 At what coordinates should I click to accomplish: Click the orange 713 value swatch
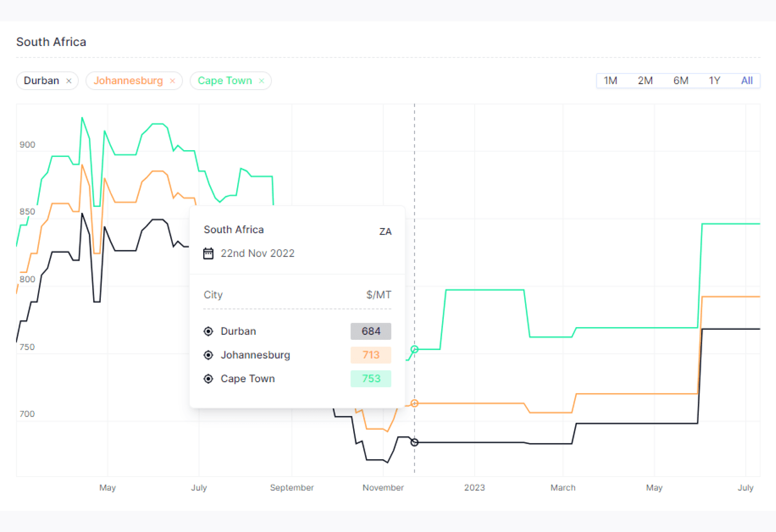click(371, 355)
